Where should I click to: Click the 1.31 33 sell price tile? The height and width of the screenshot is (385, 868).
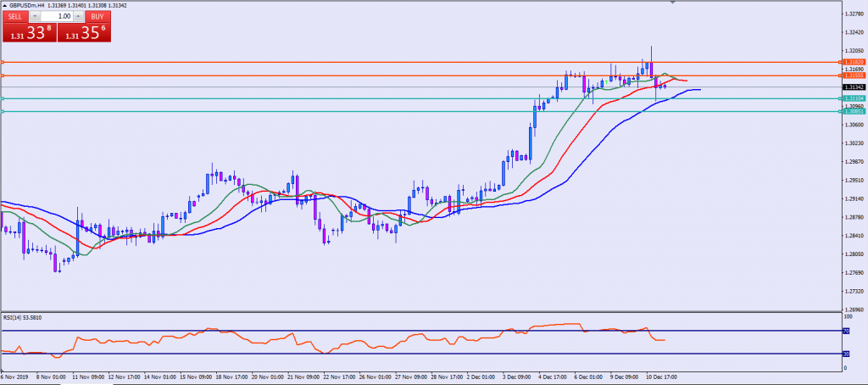pyautogui.click(x=28, y=33)
